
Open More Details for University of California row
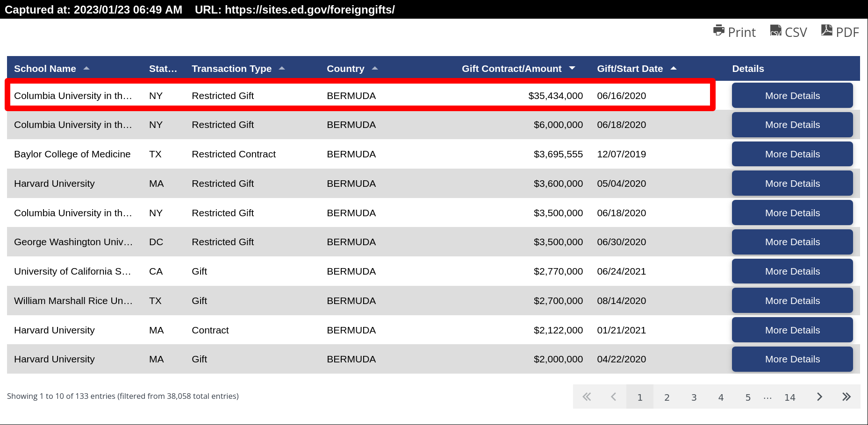pyautogui.click(x=792, y=271)
